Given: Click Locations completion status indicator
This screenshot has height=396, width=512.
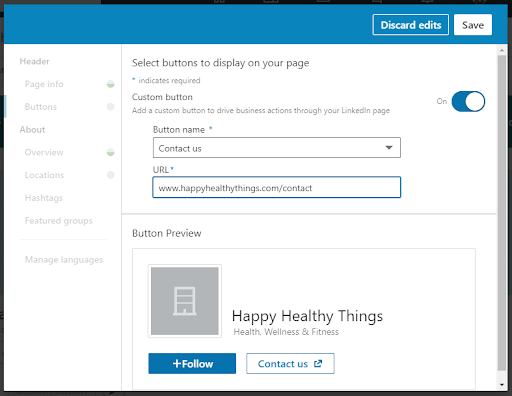Looking at the screenshot, I should [110, 175].
